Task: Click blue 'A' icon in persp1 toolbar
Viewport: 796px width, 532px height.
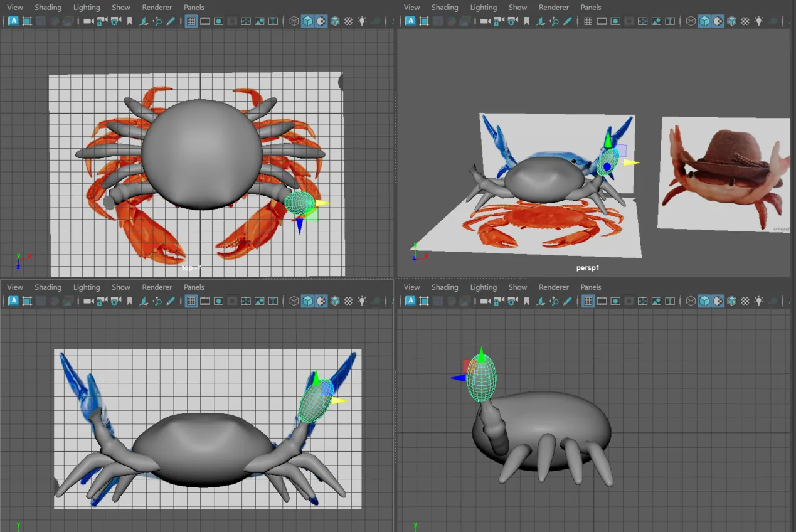Action: coord(410,21)
